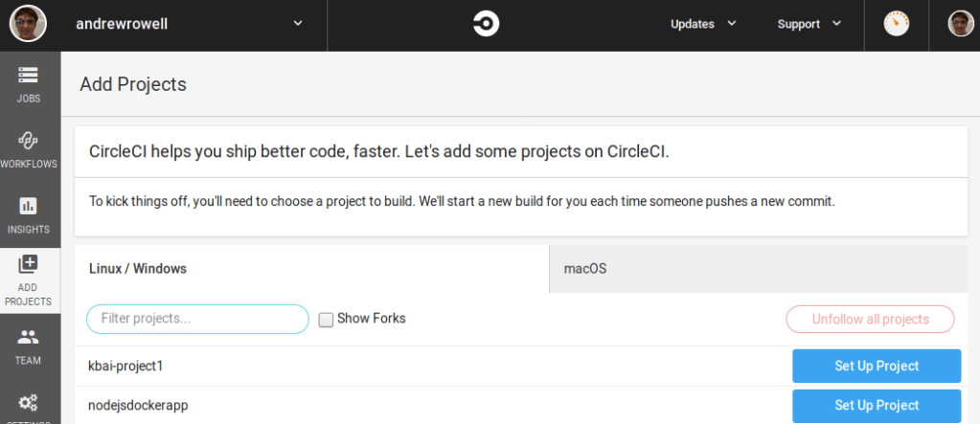Viewport: 980px width, 424px height.
Task: Click the user avatar at top right
Action: tap(961, 24)
